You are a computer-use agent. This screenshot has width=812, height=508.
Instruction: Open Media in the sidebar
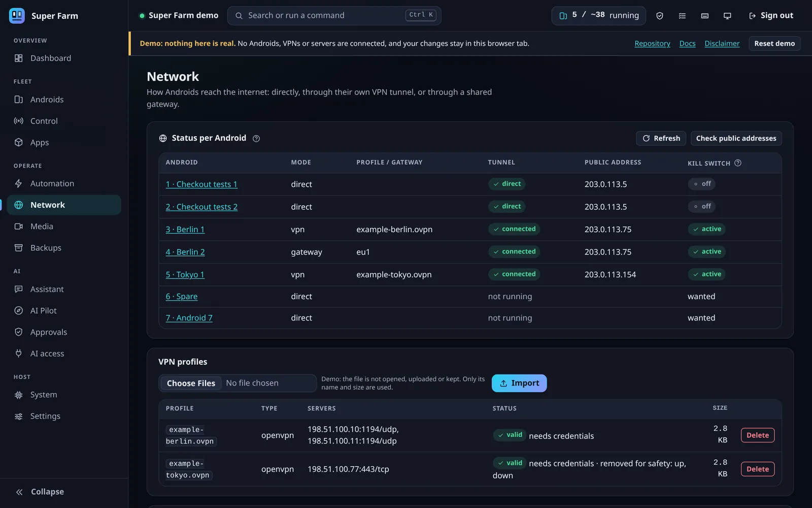pos(64,227)
